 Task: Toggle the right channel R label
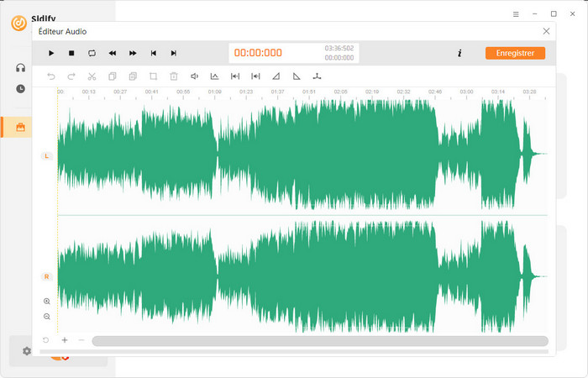pyautogui.click(x=46, y=276)
